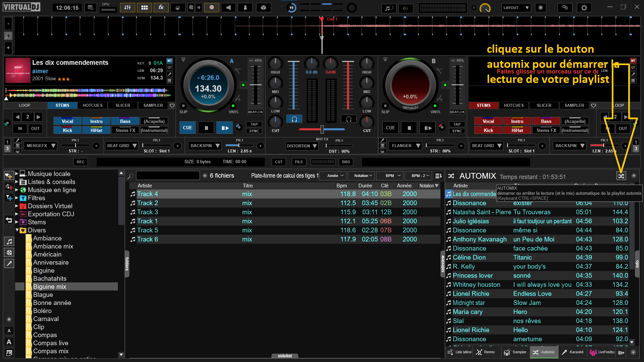Image resolution: width=644 pixels, height=362 pixels.
Task: Open deck A HOTCUES pad page
Action: 92,105
